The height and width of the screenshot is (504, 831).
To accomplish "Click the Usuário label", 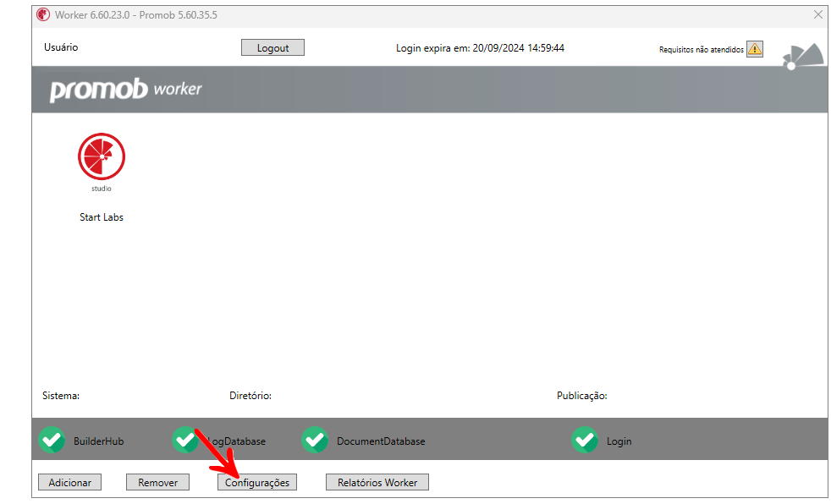I will (61, 47).
